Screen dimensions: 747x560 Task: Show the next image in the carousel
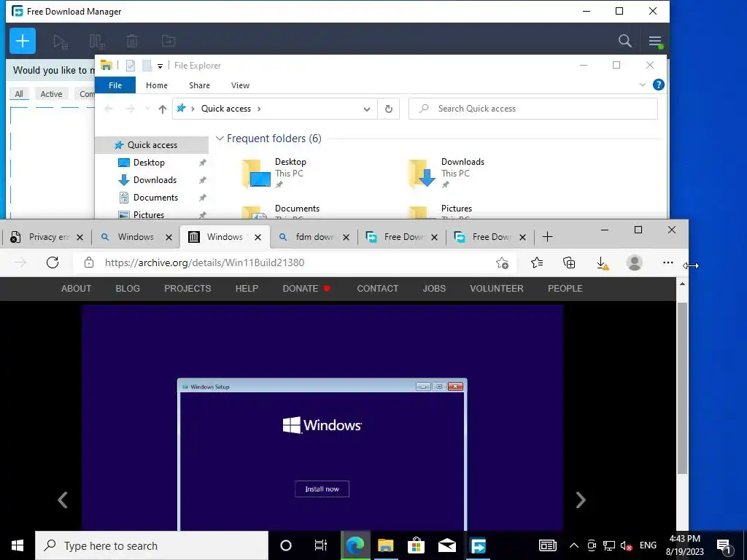[580, 499]
